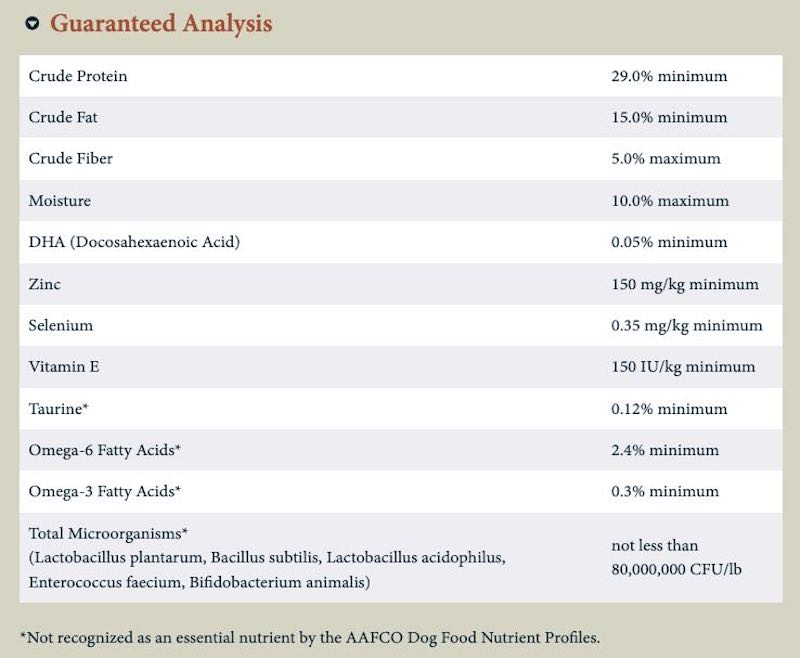Select the Selenium label
This screenshot has height=658, width=800.
(x=61, y=325)
